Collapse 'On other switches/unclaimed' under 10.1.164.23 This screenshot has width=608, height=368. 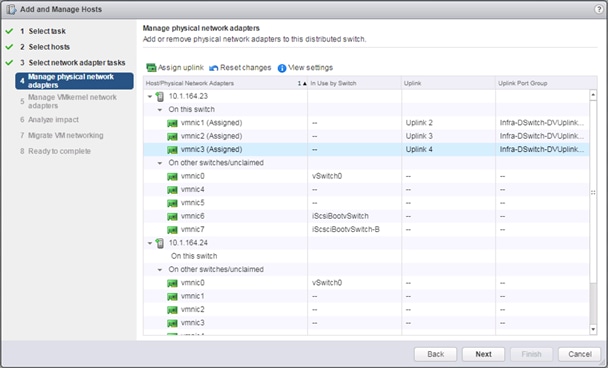(x=160, y=163)
